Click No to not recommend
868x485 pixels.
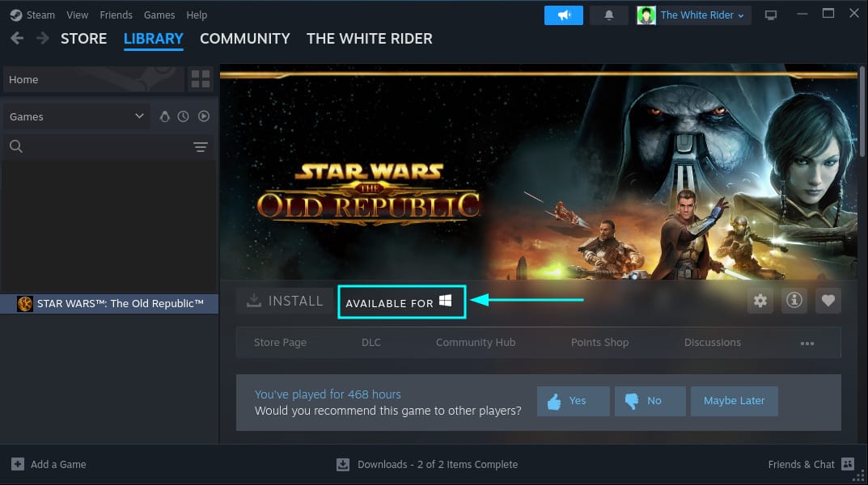tap(650, 401)
